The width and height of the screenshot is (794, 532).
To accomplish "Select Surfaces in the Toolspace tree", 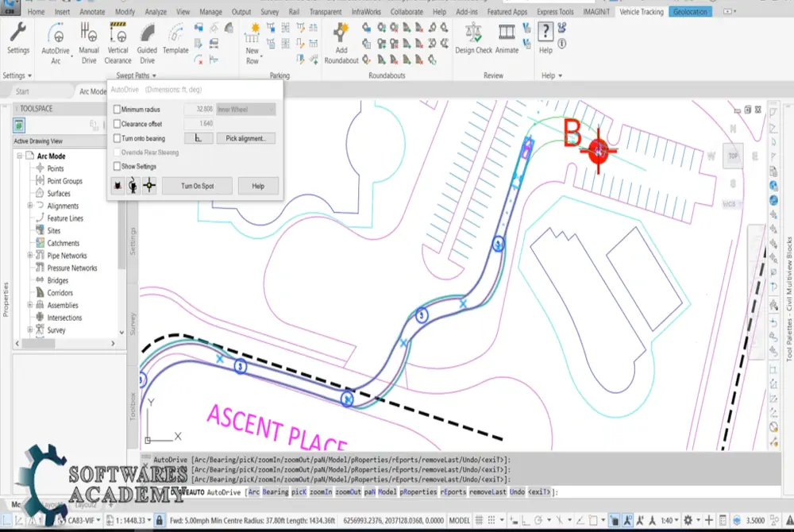I will (59, 194).
